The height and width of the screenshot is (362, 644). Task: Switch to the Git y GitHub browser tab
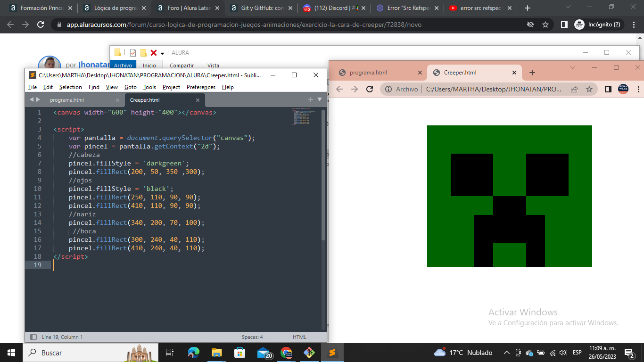point(262,8)
